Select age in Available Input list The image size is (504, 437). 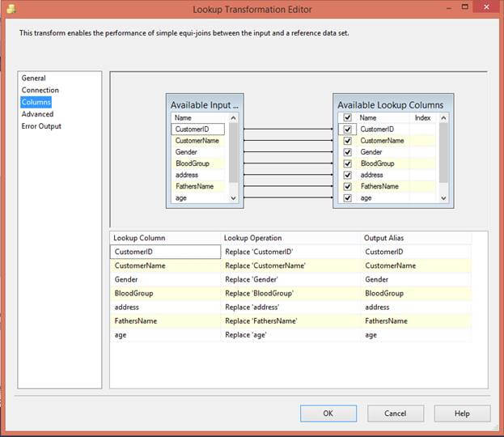(x=198, y=198)
